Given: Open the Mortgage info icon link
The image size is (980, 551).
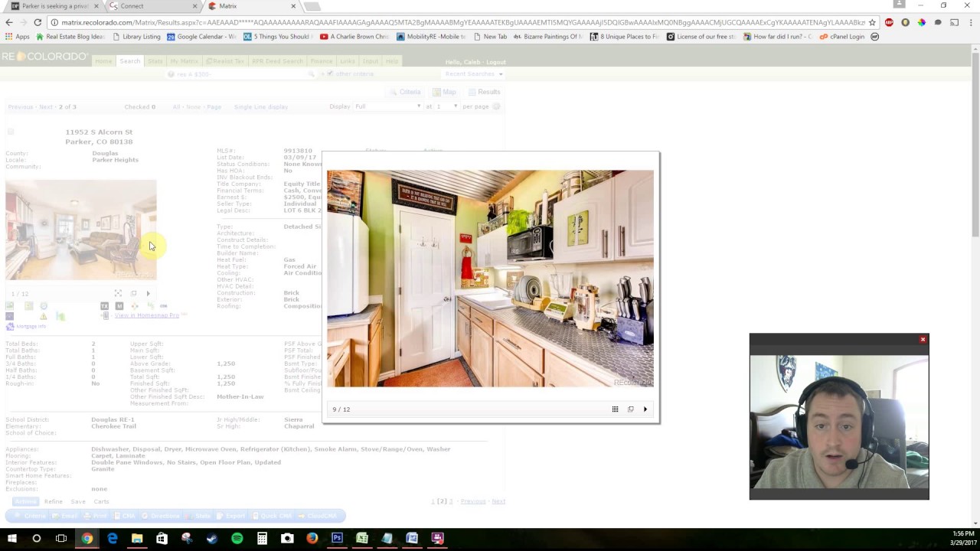Looking at the screenshot, I should 26,326.
